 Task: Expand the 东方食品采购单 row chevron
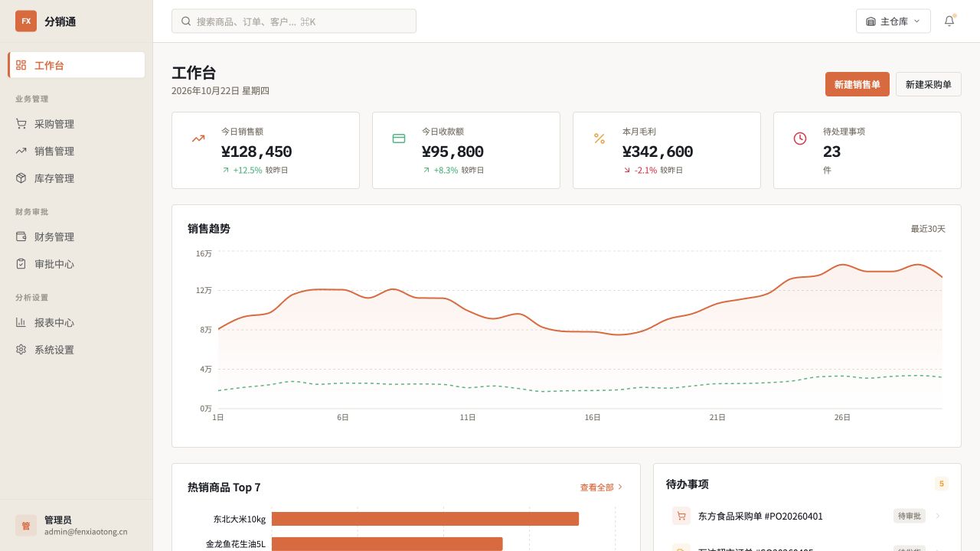tap(938, 516)
